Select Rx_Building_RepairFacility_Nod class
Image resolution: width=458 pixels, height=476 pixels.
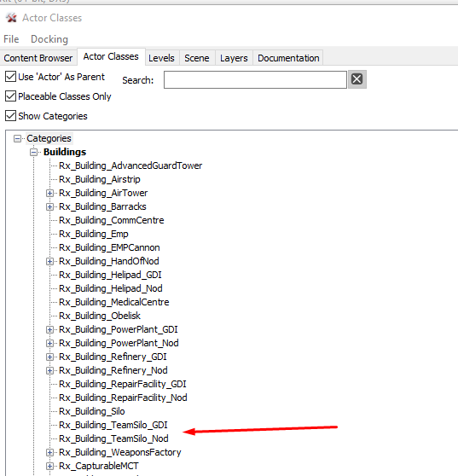coord(123,398)
